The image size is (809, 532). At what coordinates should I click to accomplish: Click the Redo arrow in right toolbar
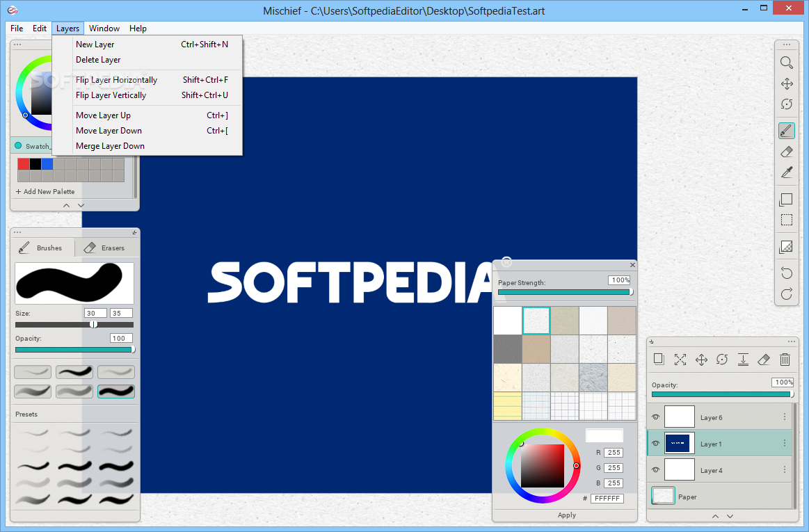tap(786, 294)
